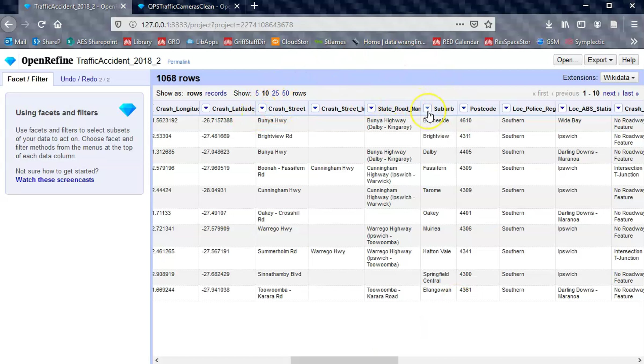644x364 pixels.
Task: Show 25 rows per page
Action: pos(275,93)
